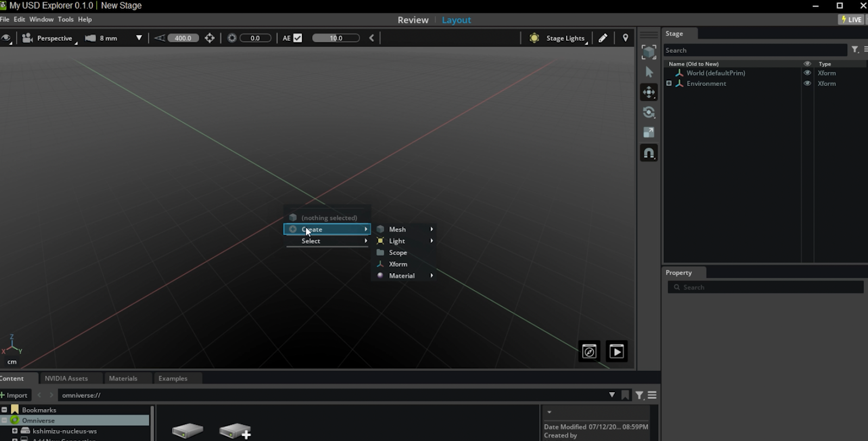Click the Import button
This screenshot has height=441, width=868.
[x=15, y=395]
